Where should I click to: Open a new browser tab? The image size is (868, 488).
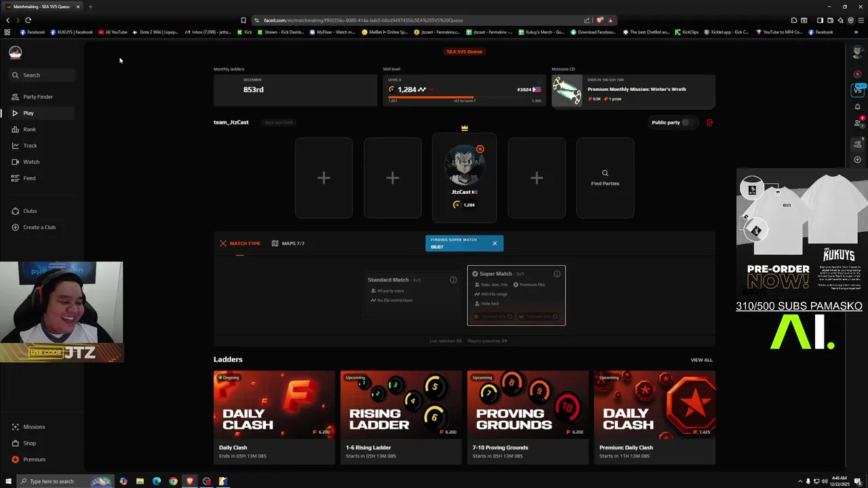click(x=90, y=7)
